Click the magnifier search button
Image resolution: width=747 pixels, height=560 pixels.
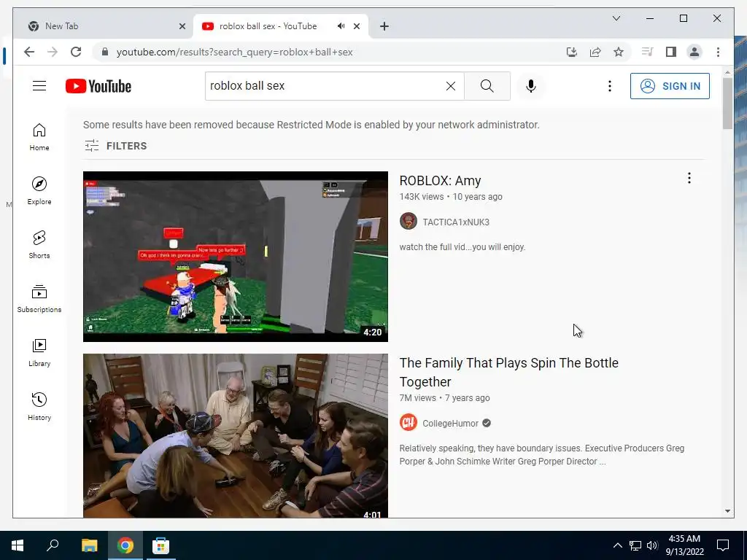click(487, 86)
